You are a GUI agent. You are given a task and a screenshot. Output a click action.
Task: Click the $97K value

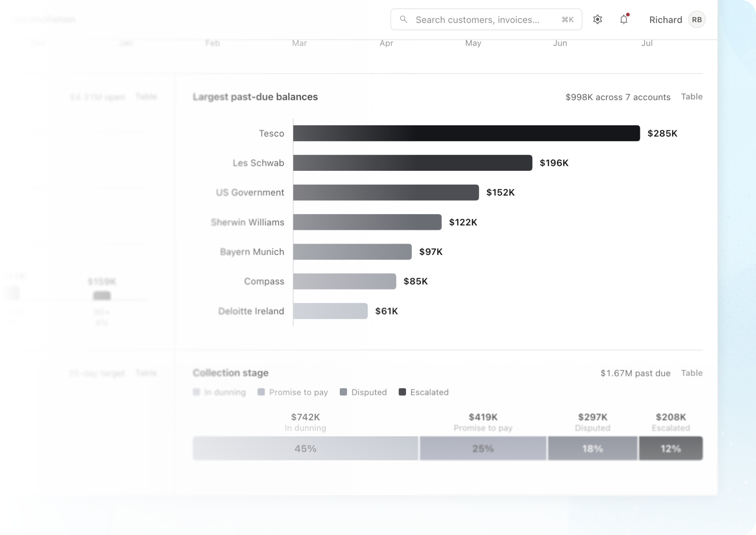[431, 252]
